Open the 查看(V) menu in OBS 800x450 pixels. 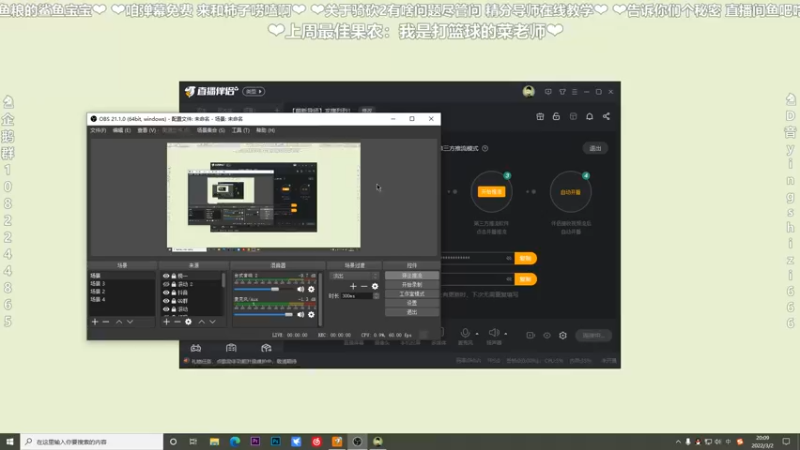[146, 131]
